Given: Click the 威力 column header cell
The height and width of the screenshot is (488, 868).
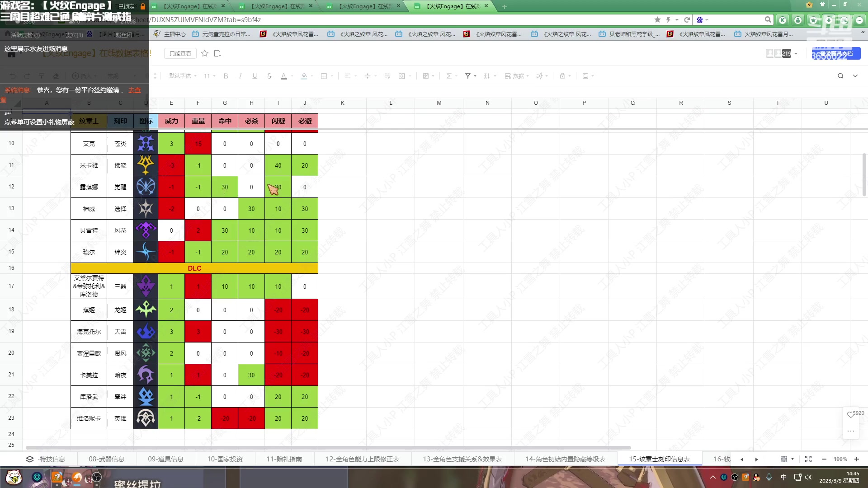Looking at the screenshot, I should [x=171, y=121].
